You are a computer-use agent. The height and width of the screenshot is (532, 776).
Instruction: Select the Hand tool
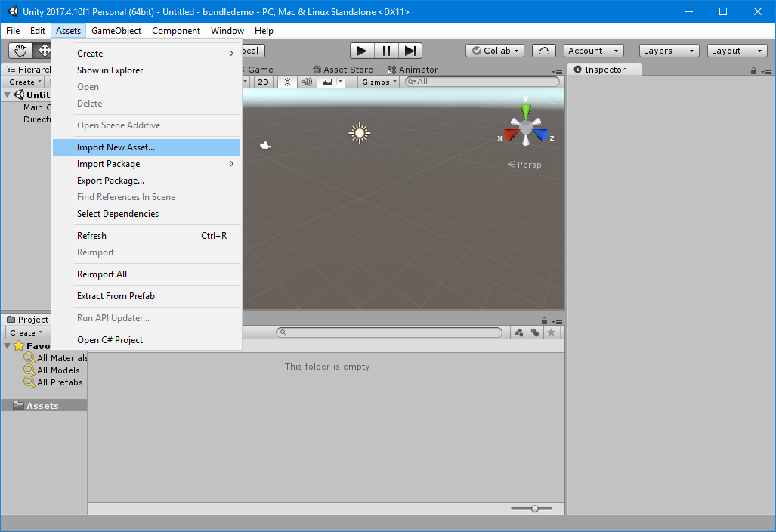click(x=20, y=51)
